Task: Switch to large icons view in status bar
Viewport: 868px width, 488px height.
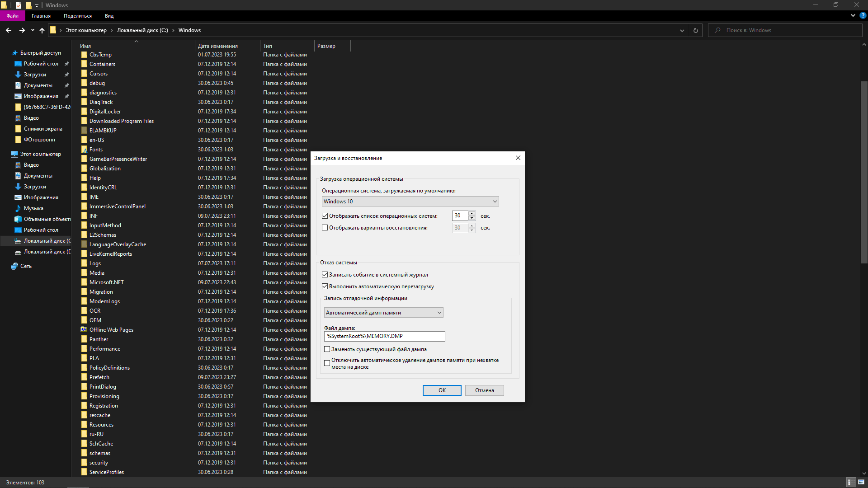Action: tap(861, 482)
